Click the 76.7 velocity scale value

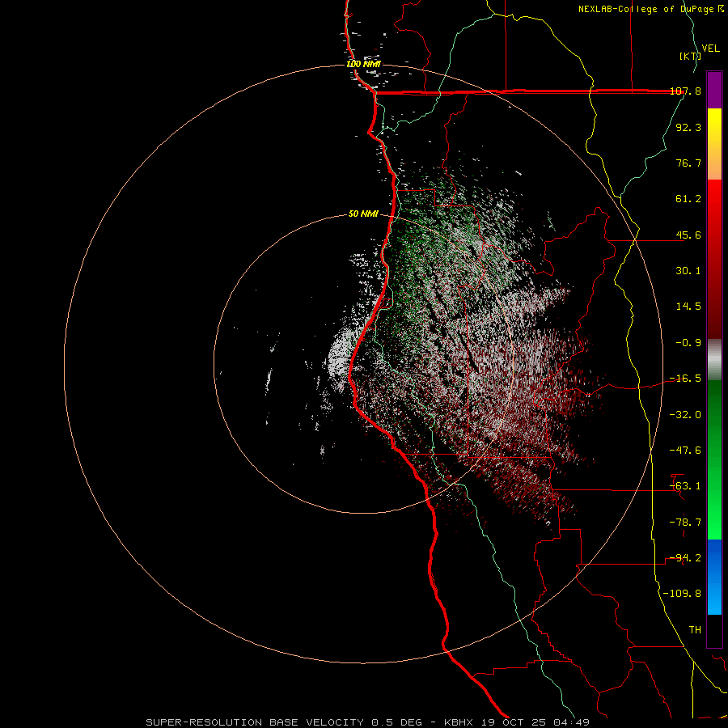(x=688, y=163)
